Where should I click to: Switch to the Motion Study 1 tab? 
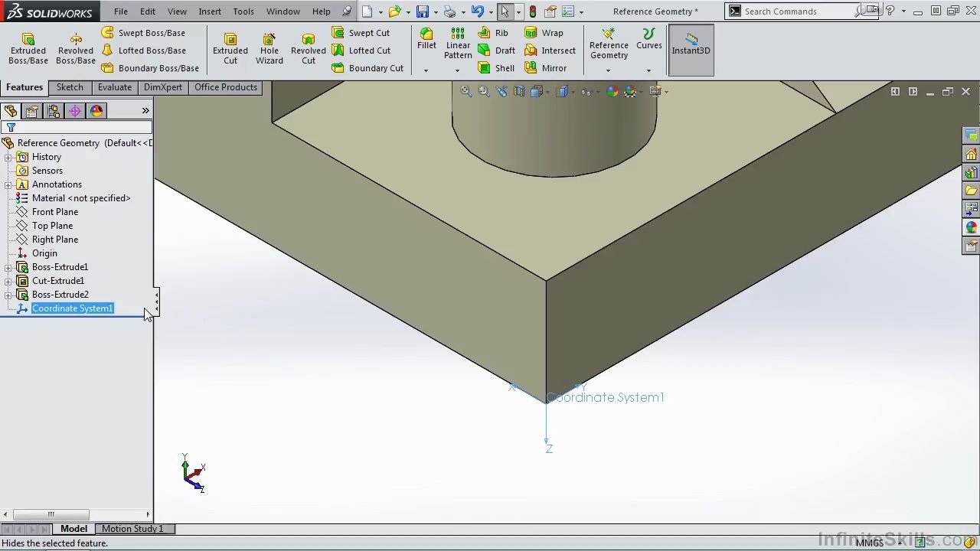(132, 529)
